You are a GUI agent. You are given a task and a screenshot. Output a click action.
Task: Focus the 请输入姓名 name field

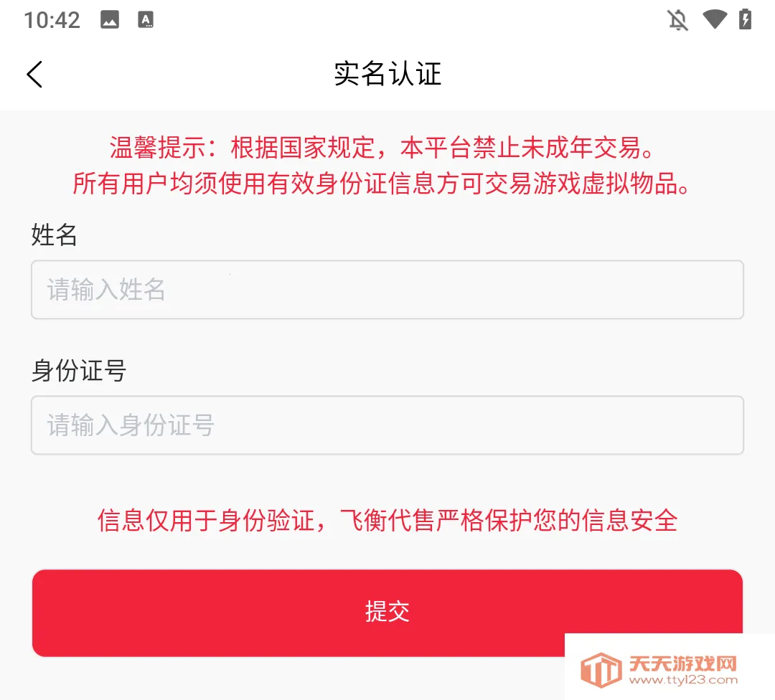387,290
